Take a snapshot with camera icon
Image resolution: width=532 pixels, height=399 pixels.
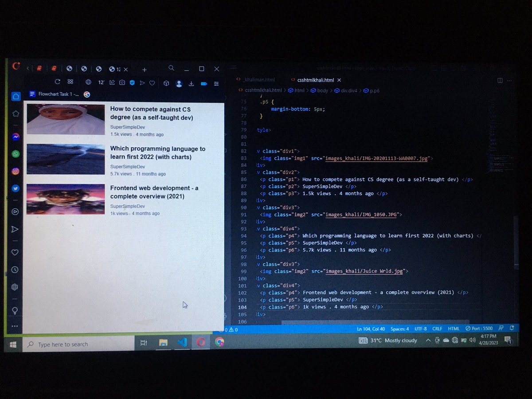pyautogui.click(x=122, y=82)
